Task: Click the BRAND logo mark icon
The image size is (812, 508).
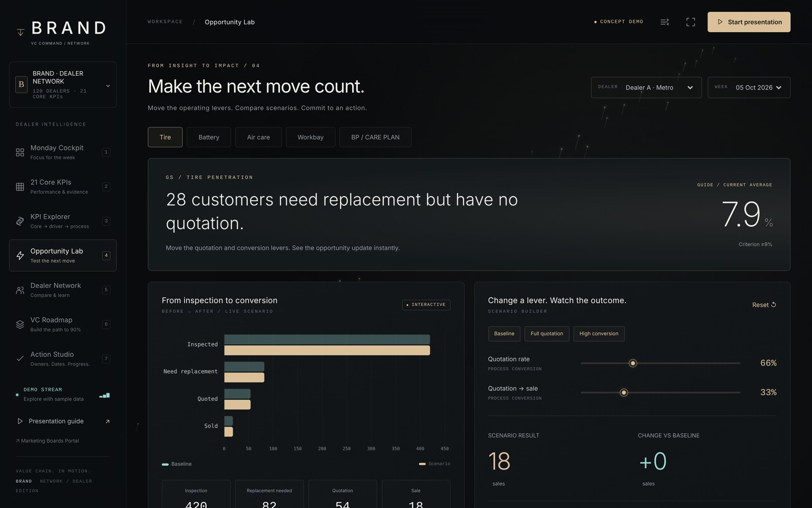Action: pyautogui.click(x=20, y=32)
